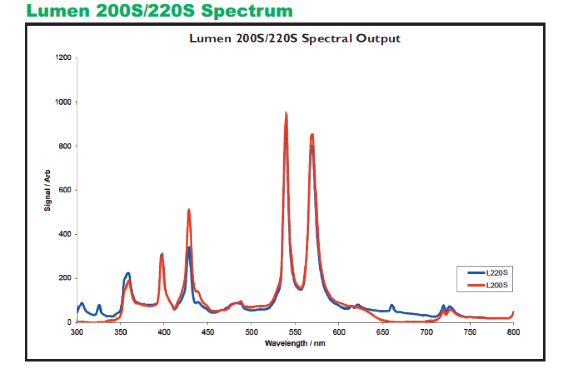The image size is (568, 369).
Task: Click the y-axis tick value 0
Action: pos(69,322)
